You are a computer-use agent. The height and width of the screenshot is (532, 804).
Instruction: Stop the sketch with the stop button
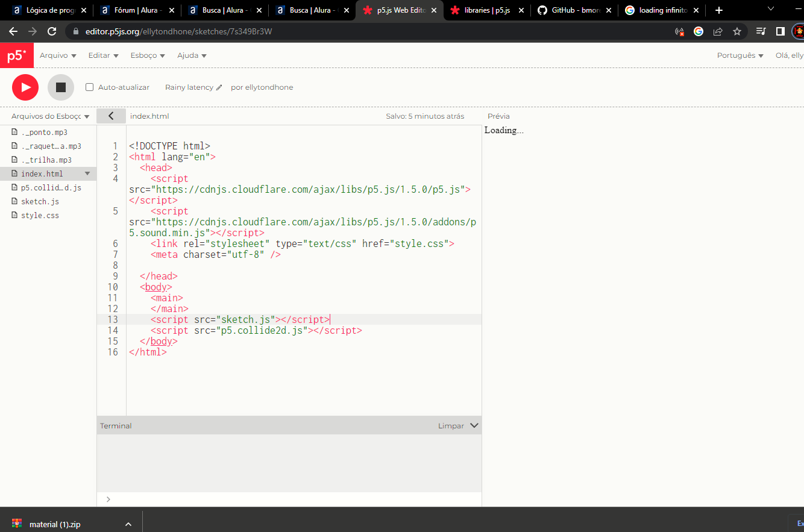(x=61, y=87)
